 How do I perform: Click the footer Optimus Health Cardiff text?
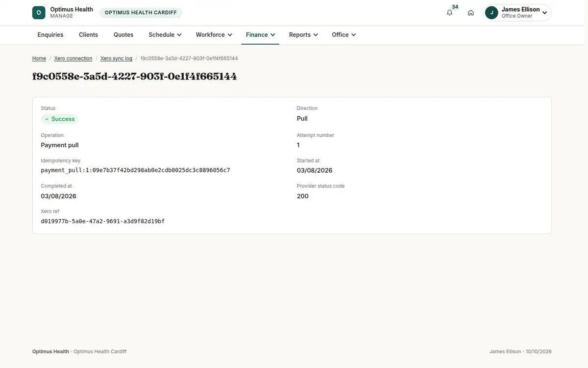click(100, 352)
